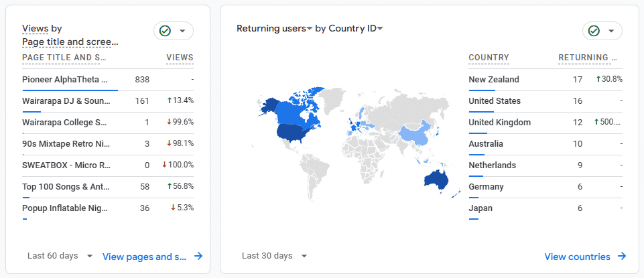This screenshot has height=278, width=644.
Task: Select the Wairarapa DJ & Sound page row
Action: [x=108, y=101]
